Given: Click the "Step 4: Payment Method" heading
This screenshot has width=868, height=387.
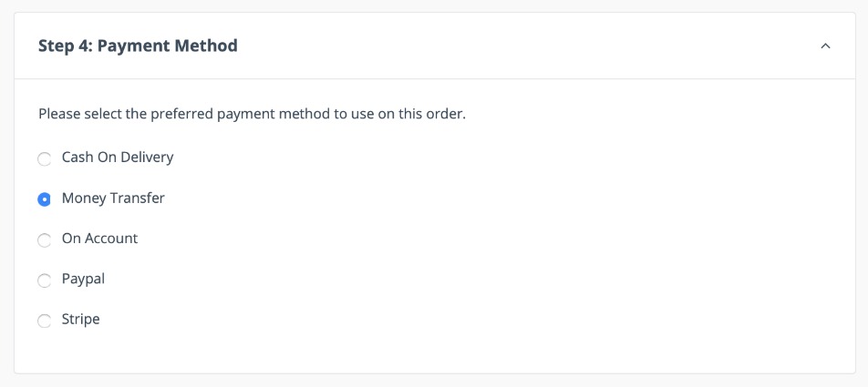Looking at the screenshot, I should tap(138, 46).
